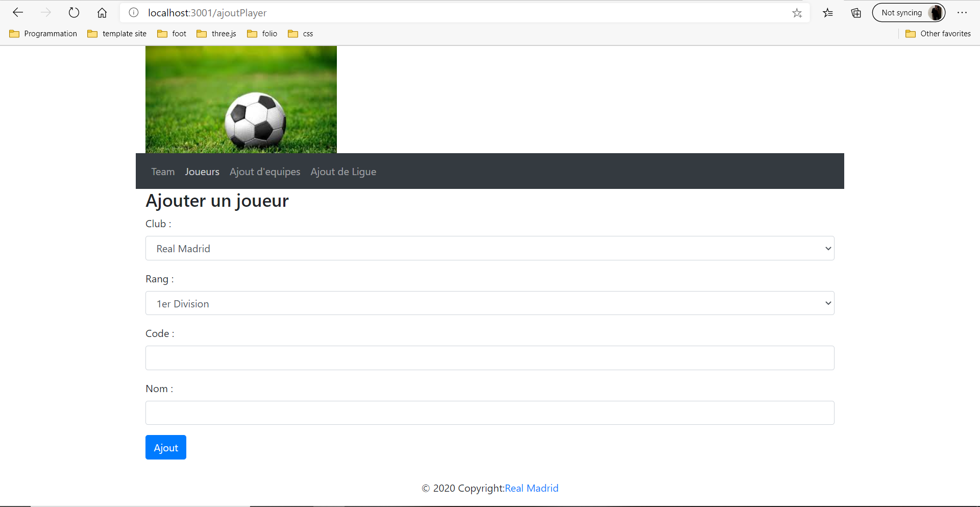Submit the form with Ajout button
980x507 pixels.
click(x=166, y=447)
